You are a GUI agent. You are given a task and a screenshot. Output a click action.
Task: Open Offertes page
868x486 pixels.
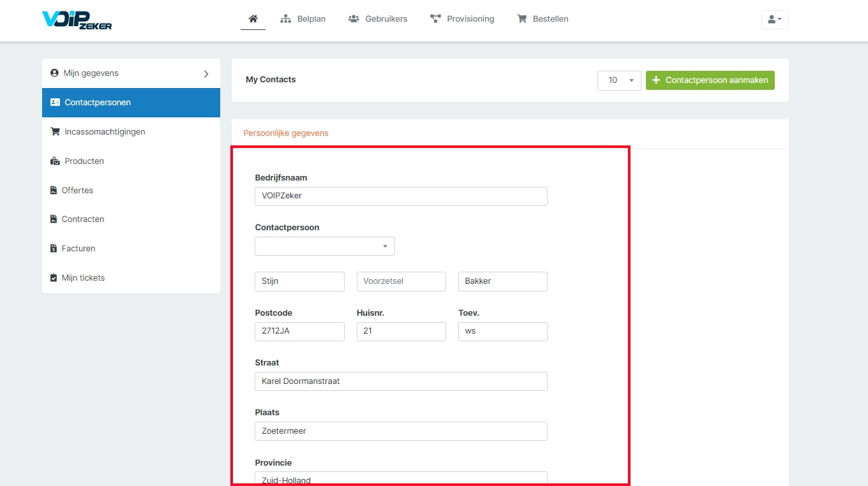pyautogui.click(x=131, y=191)
